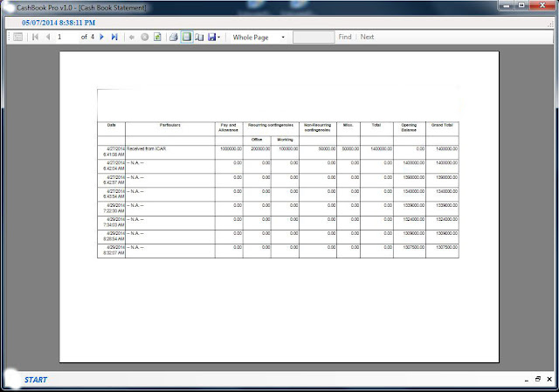Refresh the report
Screen dimensions: 559x392
pos(157,37)
